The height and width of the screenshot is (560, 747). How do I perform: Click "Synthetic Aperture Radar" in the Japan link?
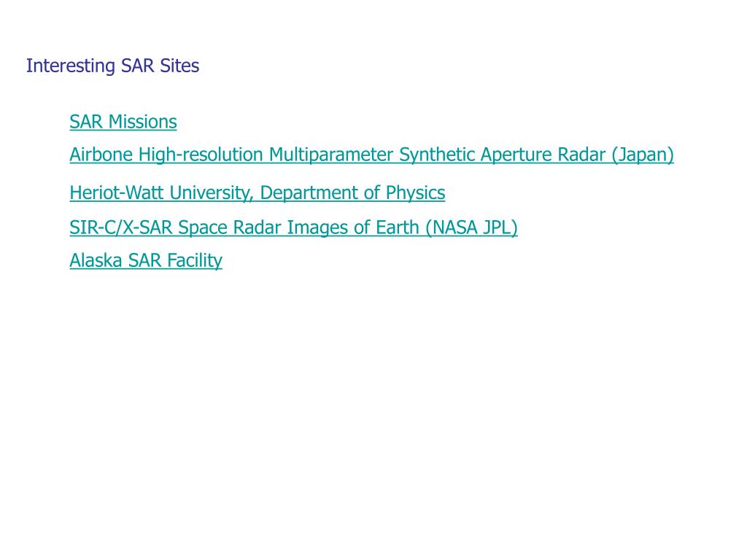(502, 155)
